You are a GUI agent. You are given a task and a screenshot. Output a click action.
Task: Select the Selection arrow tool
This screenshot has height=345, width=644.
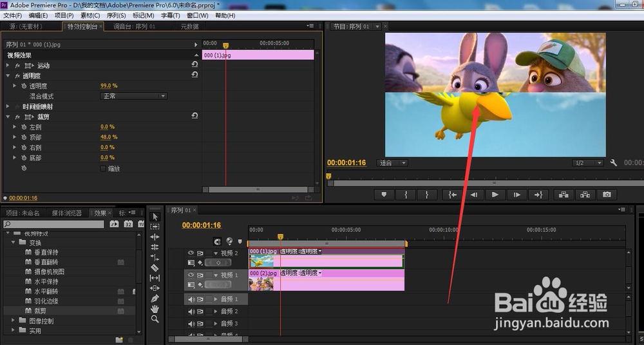(x=155, y=216)
